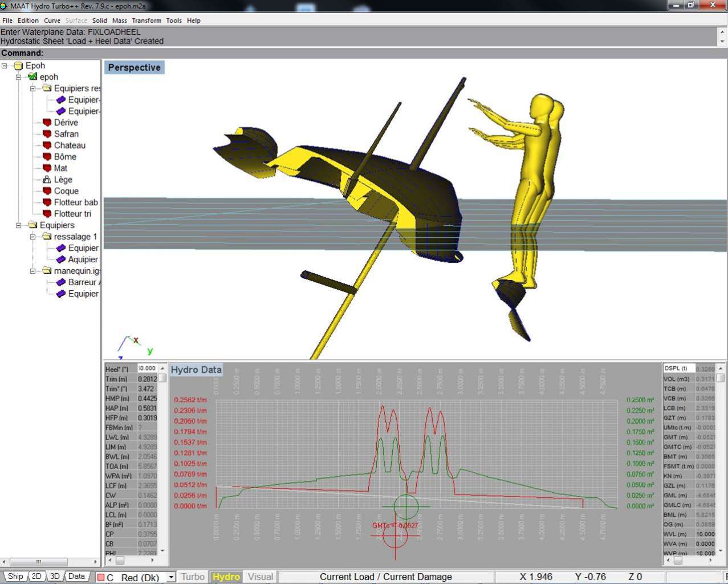Click the manequin.igs folder icon
728x584 pixels.
pyautogui.click(x=47, y=271)
